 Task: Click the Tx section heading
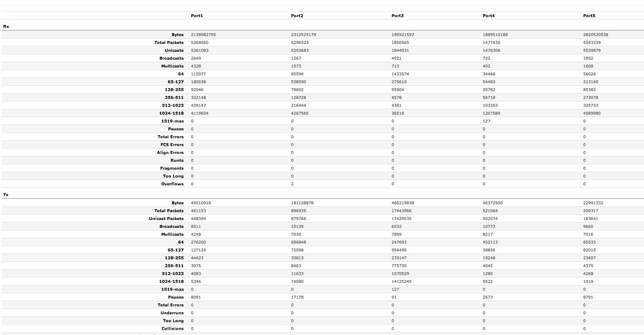(x=6, y=195)
